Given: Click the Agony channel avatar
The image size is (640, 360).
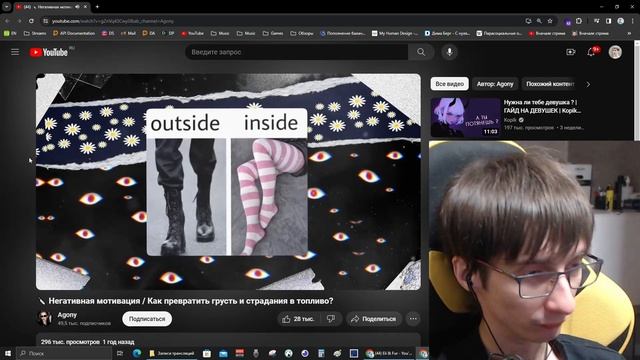Looking at the screenshot, I should [44, 318].
